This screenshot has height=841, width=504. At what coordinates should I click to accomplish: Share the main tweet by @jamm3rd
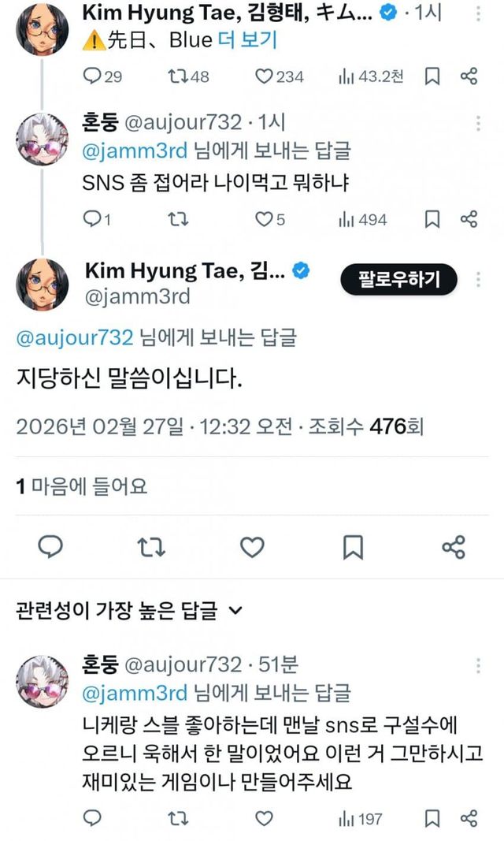(454, 546)
